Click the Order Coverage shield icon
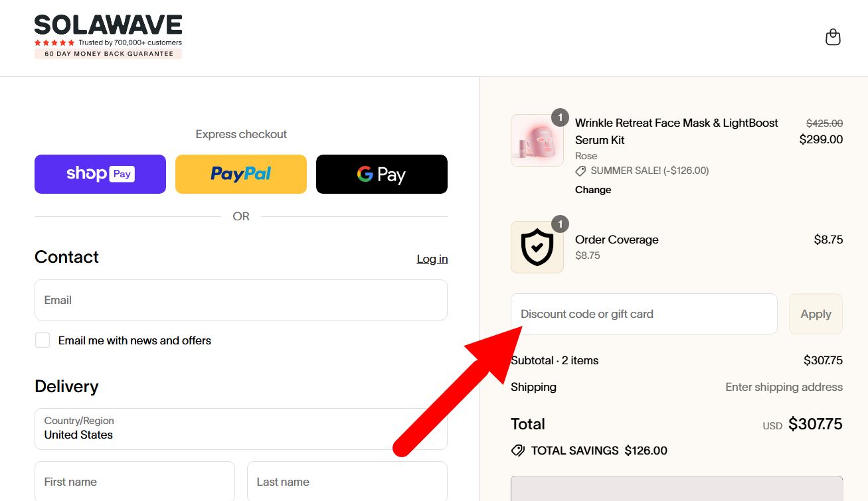The height and width of the screenshot is (501, 868). [x=537, y=248]
